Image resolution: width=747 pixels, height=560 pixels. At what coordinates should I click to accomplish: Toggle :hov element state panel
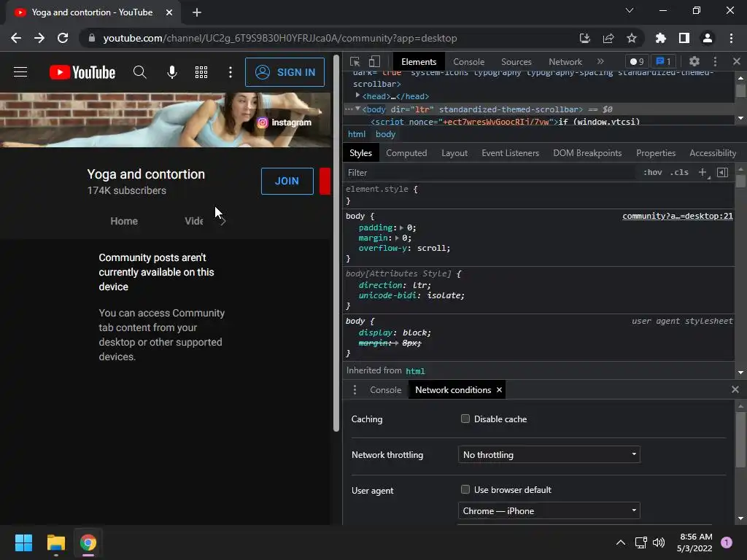click(653, 172)
